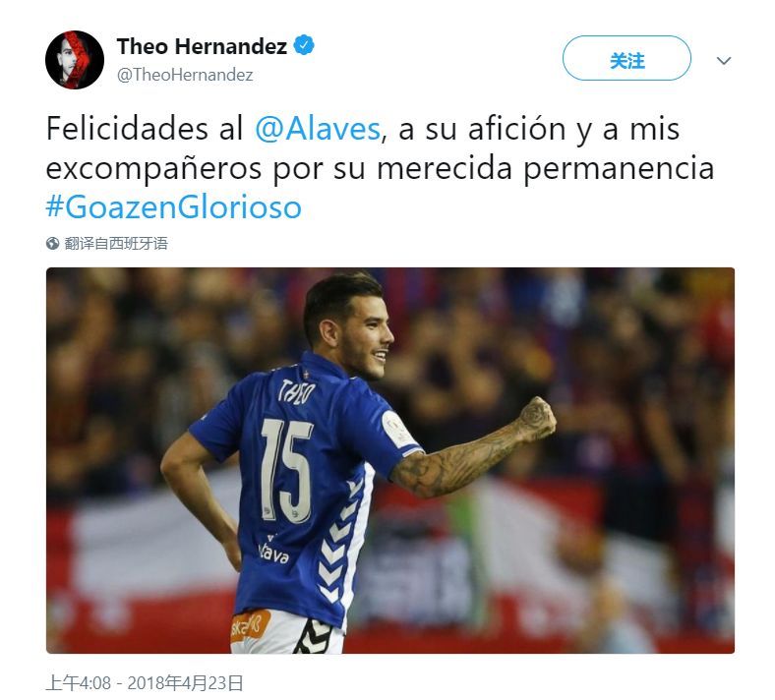This screenshot has height=700, width=775.
Task: Click THEO name on the jersey
Action: (x=297, y=392)
